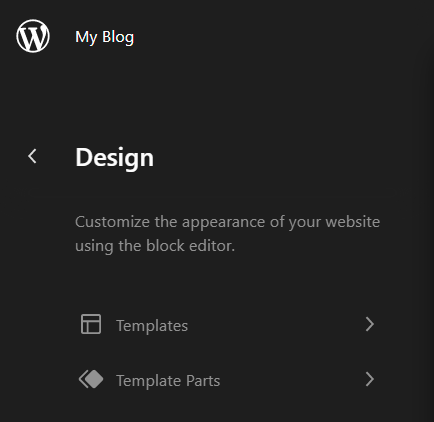Click the word 'My' in site title
This screenshot has width=434, height=422.
point(86,37)
